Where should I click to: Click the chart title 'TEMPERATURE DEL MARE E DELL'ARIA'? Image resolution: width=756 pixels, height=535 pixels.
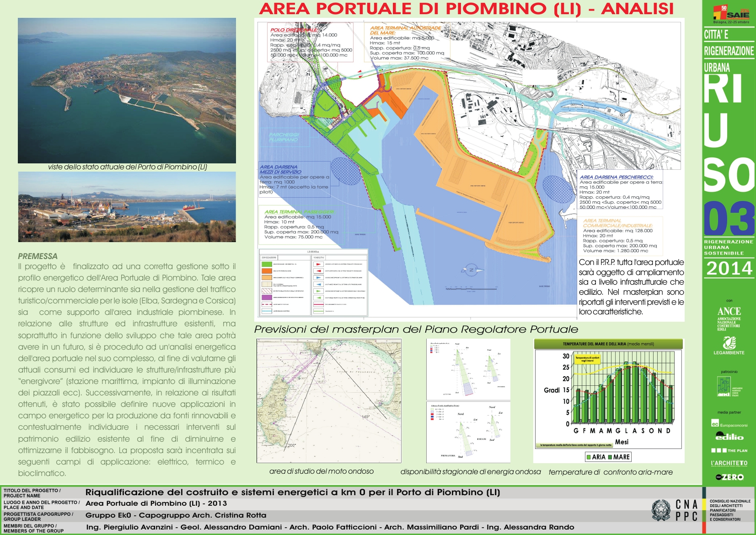click(609, 344)
